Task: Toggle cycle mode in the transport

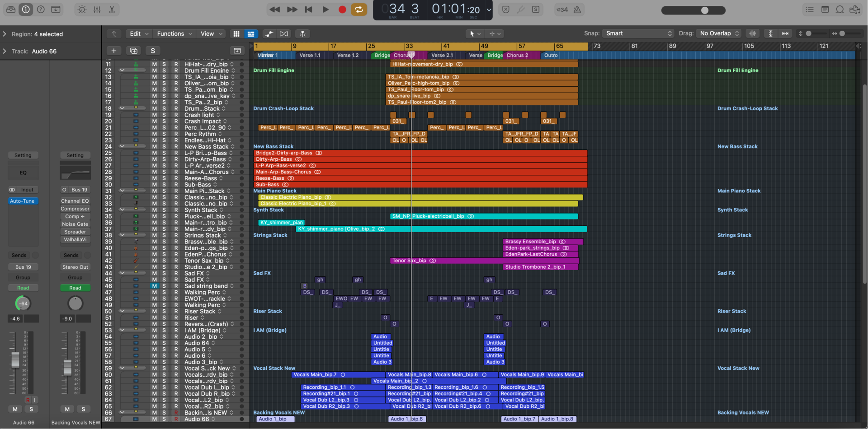Action: 359,9
